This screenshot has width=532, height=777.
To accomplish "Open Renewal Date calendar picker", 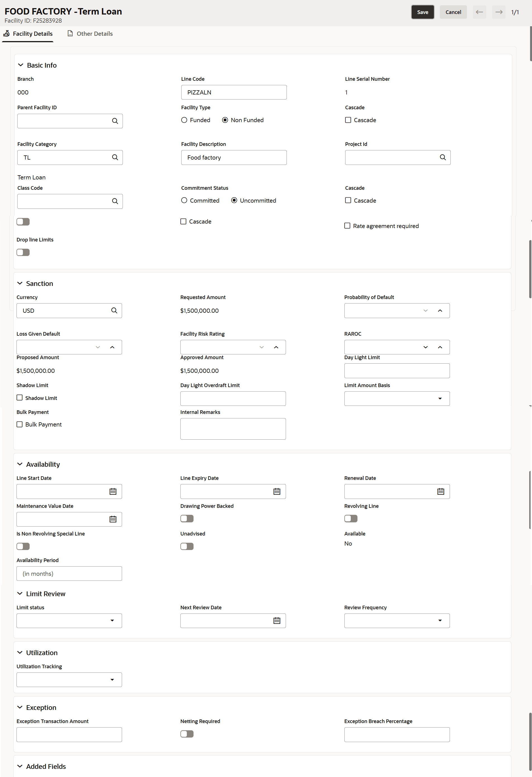I will (x=441, y=491).
